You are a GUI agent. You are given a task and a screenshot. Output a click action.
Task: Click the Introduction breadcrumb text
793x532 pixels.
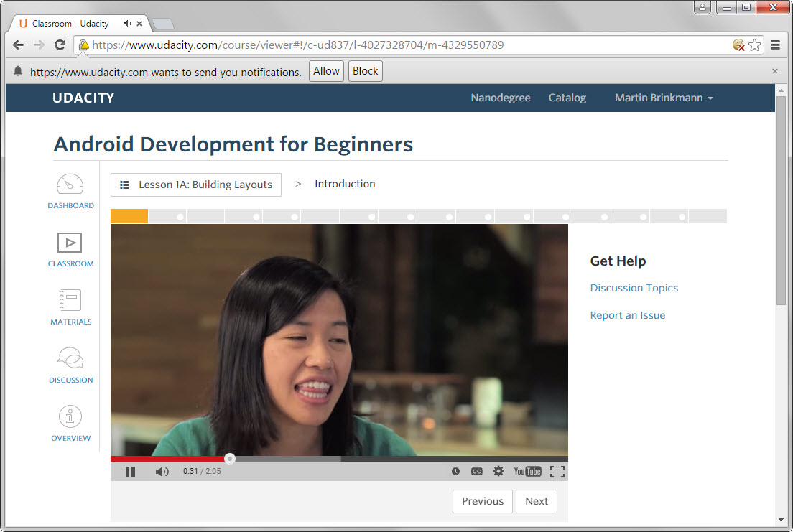[x=345, y=184]
